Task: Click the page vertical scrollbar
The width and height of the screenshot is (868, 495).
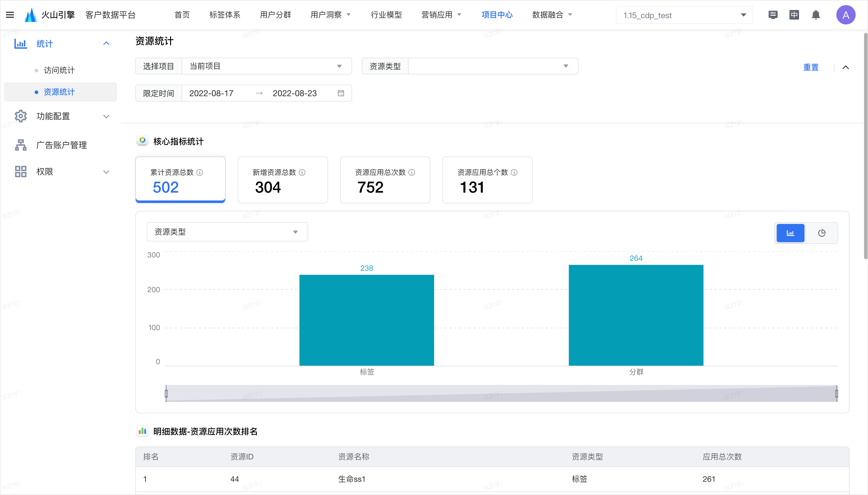Action: [865, 146]
